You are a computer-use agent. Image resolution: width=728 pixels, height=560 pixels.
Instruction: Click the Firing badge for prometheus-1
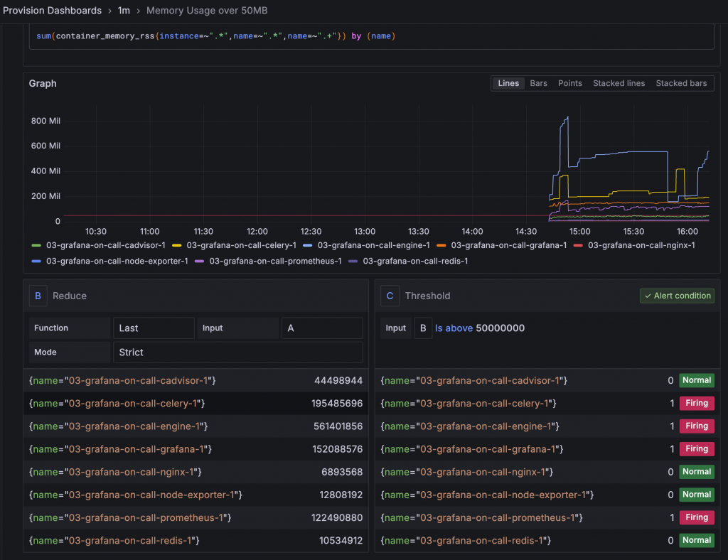697,518
